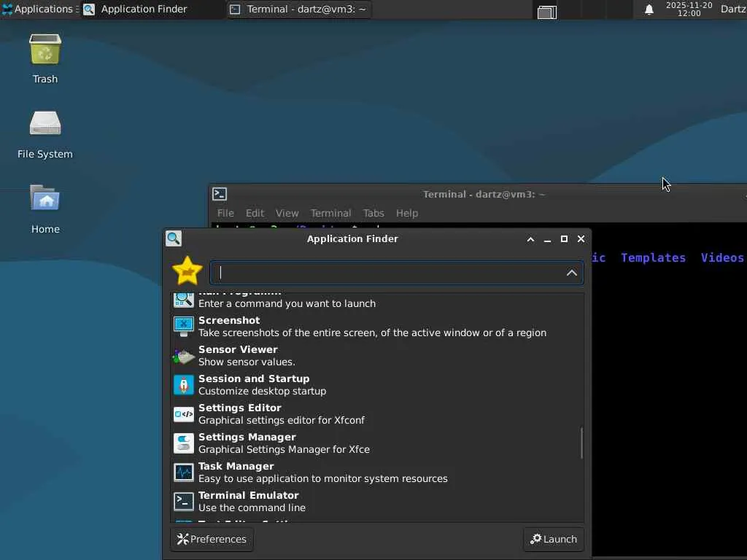This screenshot has height=560, width=747.
Task: Click the star bookmark icon in Application Finder
Action: point(187,271)
